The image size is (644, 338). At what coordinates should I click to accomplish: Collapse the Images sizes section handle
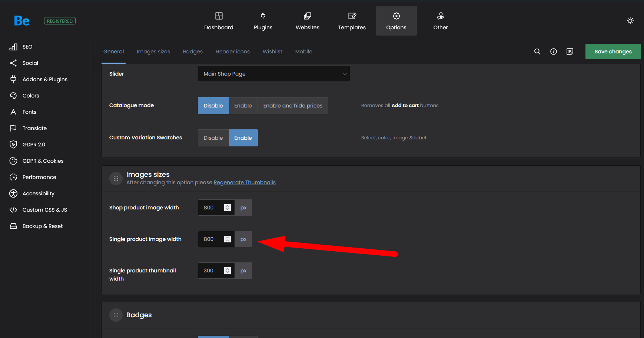(x=116, y=179)
